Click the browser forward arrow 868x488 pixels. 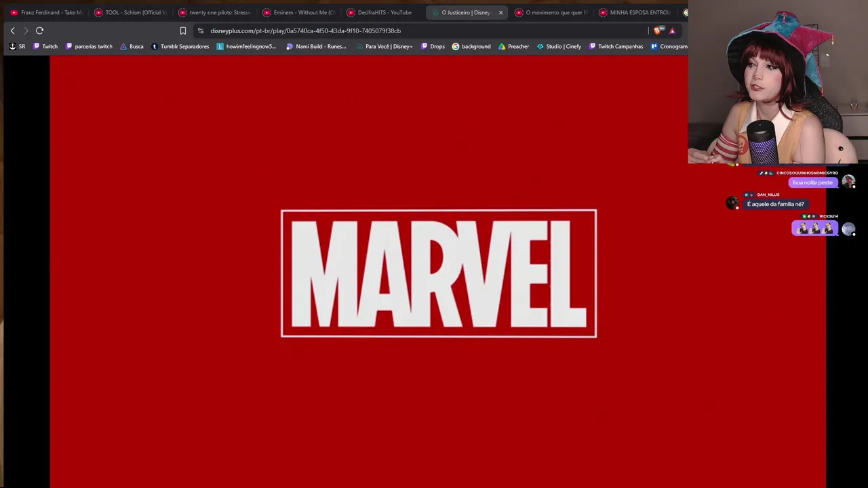pyautogui.click(x=26, y=30)
